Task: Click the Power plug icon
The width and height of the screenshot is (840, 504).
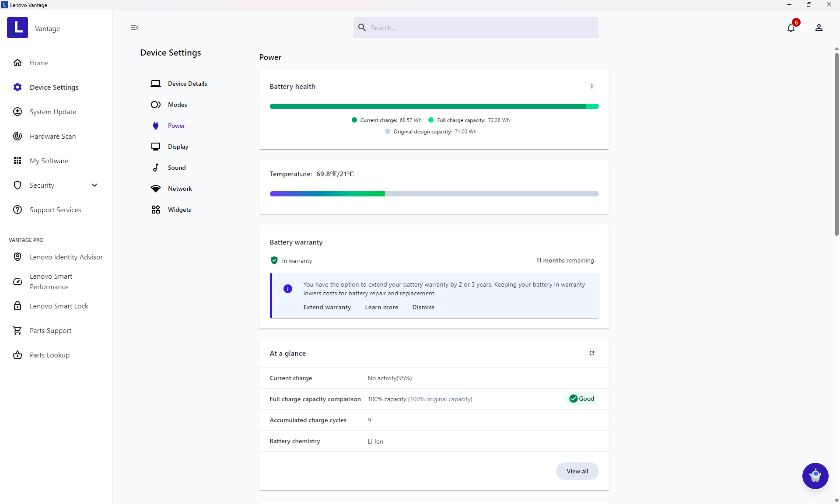Action: point(156,126)
